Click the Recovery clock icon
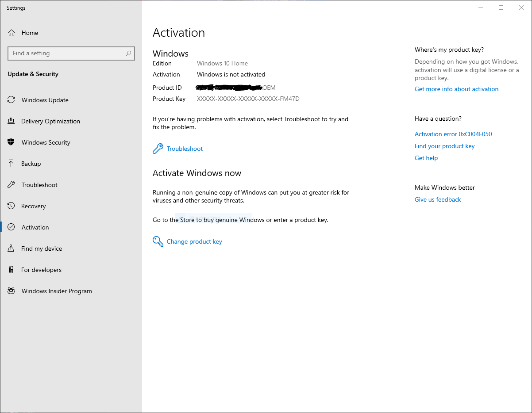Screen dimensions: 532x413 pos(12,206)
